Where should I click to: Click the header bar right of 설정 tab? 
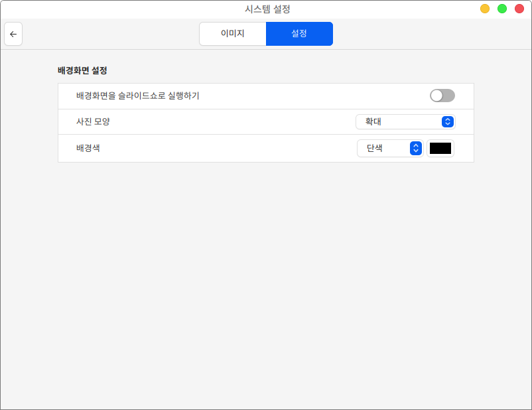tap(425, 34)
